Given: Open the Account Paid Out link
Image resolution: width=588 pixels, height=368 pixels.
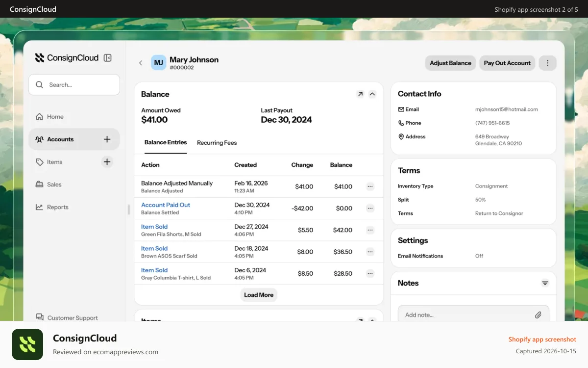Looking at the screenshot, I should [x=166, y=205].
